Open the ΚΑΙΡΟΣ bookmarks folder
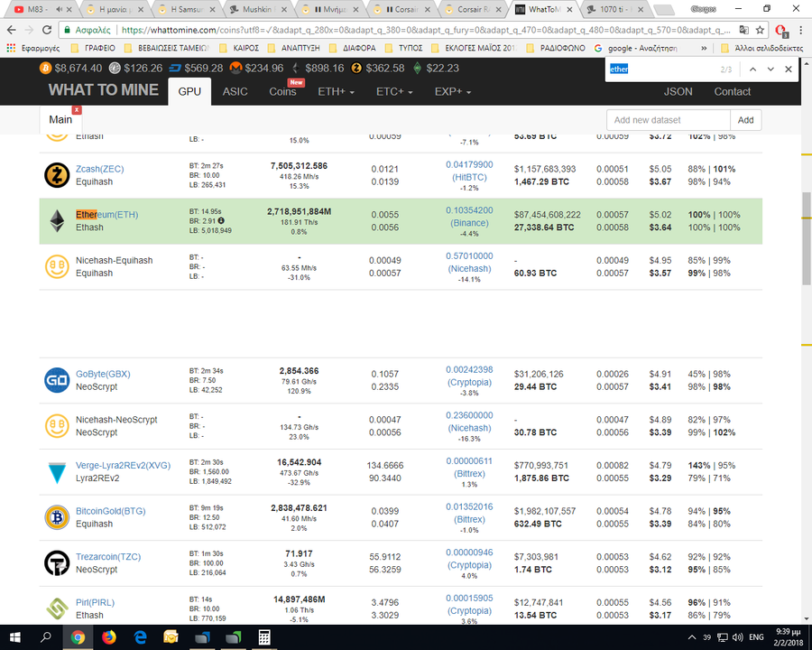812x650 pixels. click(x=239, y=48)
